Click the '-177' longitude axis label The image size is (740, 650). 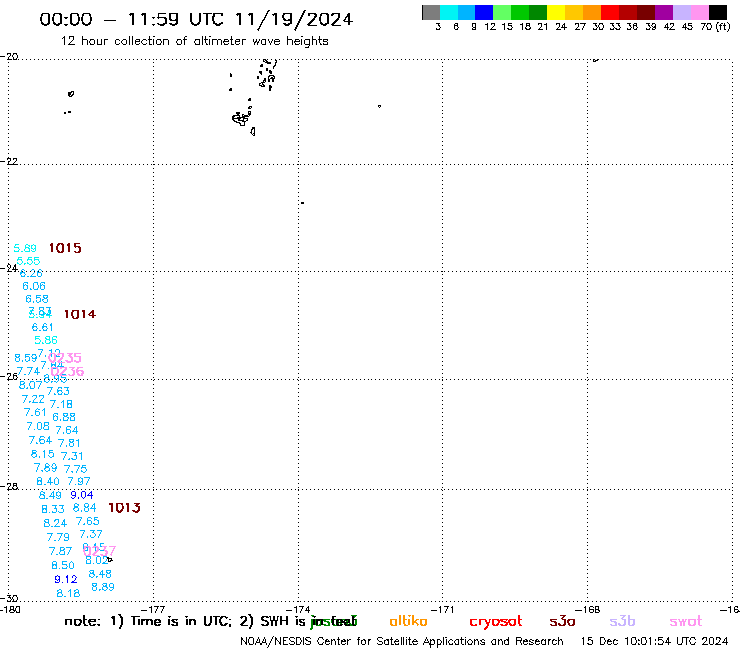pyautogui.click(x=153, y=609)
